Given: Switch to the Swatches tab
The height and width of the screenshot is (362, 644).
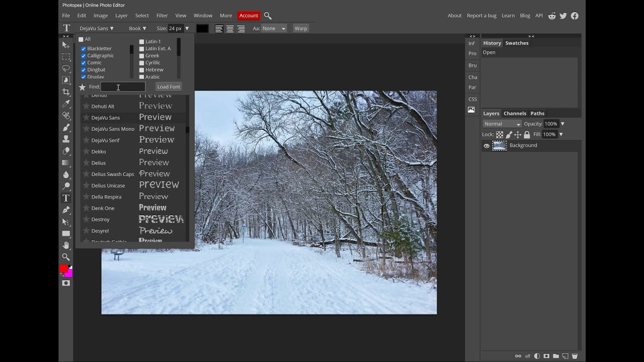Looking at the screenshot, I should point(517,43).
